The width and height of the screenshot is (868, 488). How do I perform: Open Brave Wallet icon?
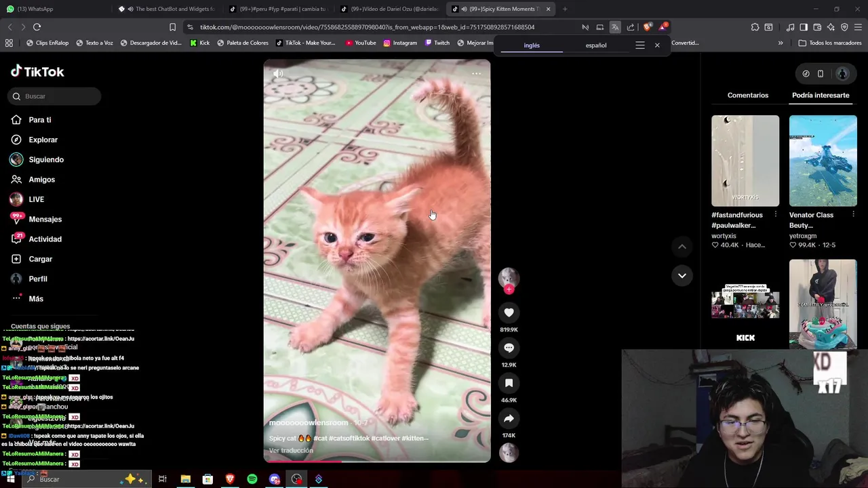coord(817,27)
